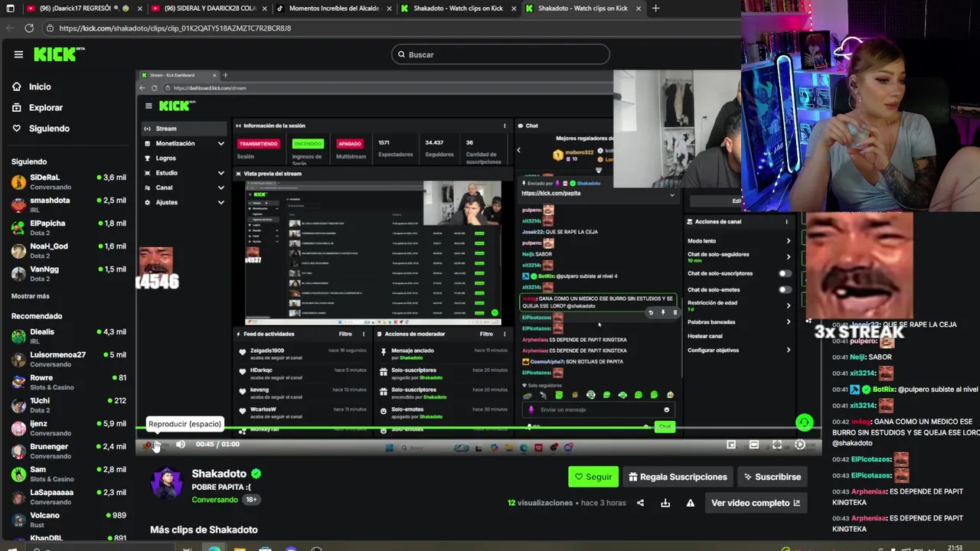Screen dimensions: 980x551
Task: Click the Suscribirse button
Action: [x=773, y=477]
